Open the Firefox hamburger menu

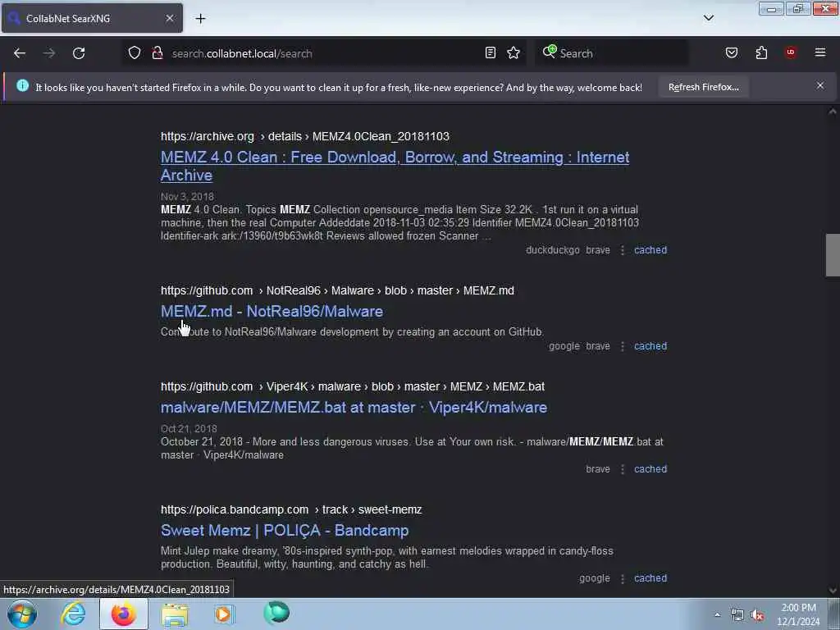pyautogui.click(x=820, y=52)
